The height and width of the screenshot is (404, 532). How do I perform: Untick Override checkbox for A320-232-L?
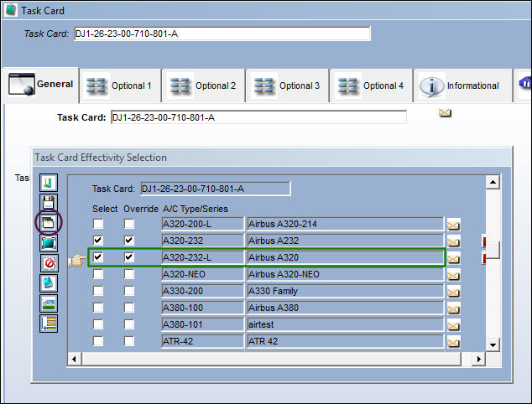coord(129,257)
